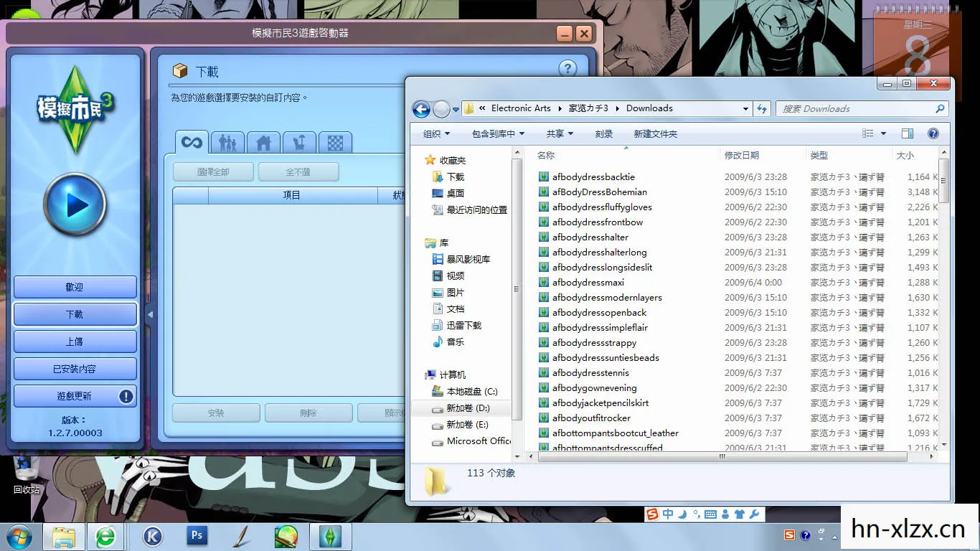
Task: Open the paintbrush app on the taskbar
Action: pyautogui.click(x=241, y=536)
